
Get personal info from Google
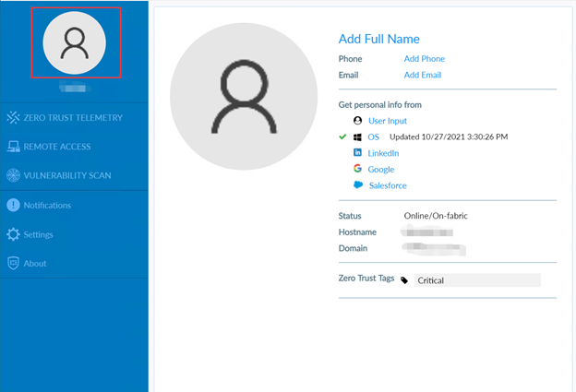tap(381, 169)
